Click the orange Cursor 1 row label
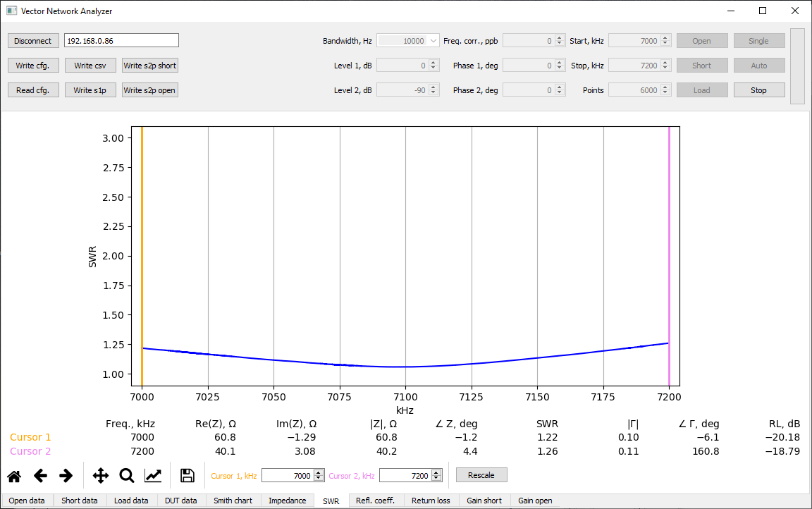The height and width of the screenshot is (509, 812). pos(30,438)
